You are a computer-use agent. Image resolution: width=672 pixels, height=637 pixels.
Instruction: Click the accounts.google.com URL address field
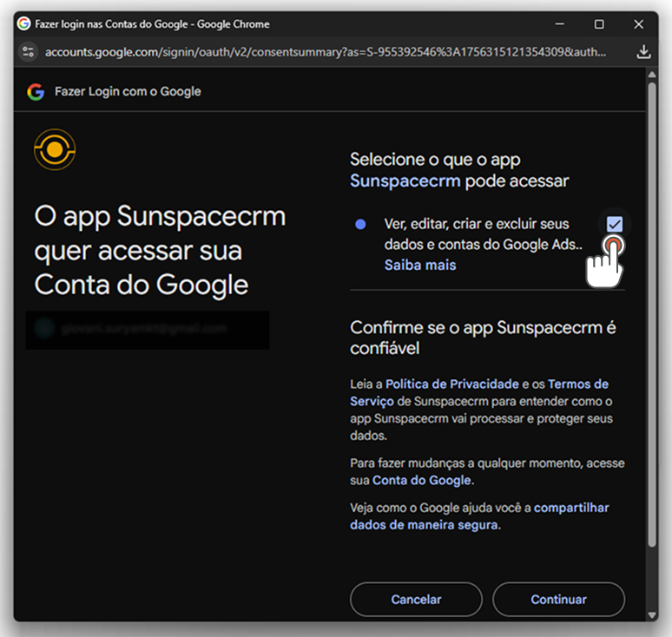[326, 52]
